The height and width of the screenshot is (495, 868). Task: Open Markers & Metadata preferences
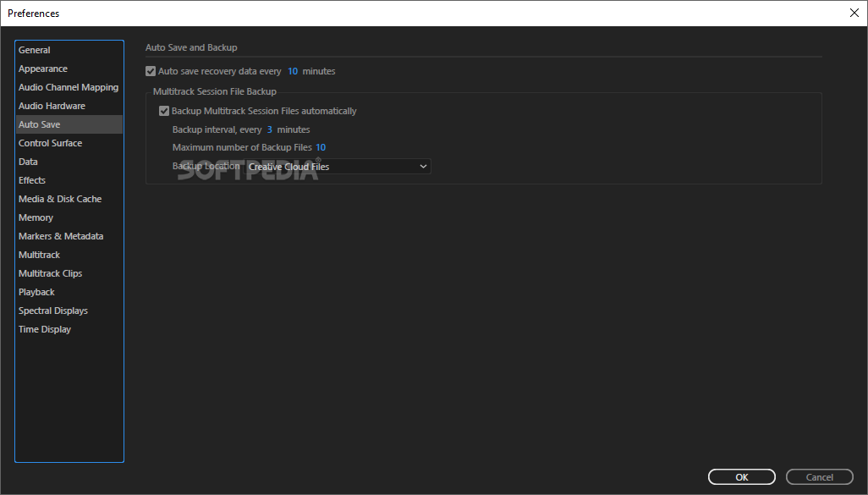pos(69,236)
